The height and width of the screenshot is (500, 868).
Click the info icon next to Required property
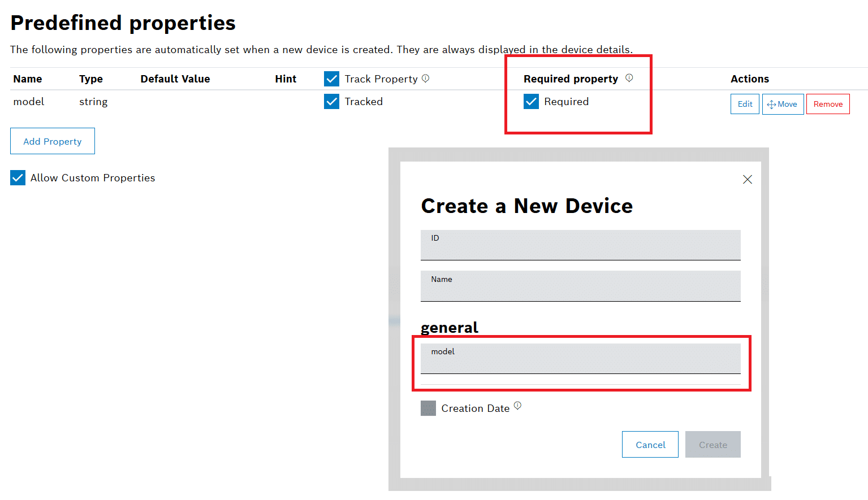pyautogui.click(x=629, y=78)
